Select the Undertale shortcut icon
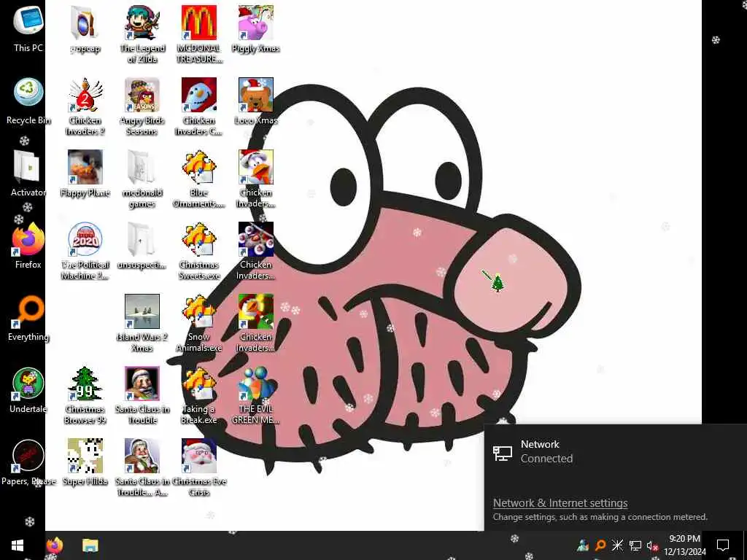 [28, 384]
